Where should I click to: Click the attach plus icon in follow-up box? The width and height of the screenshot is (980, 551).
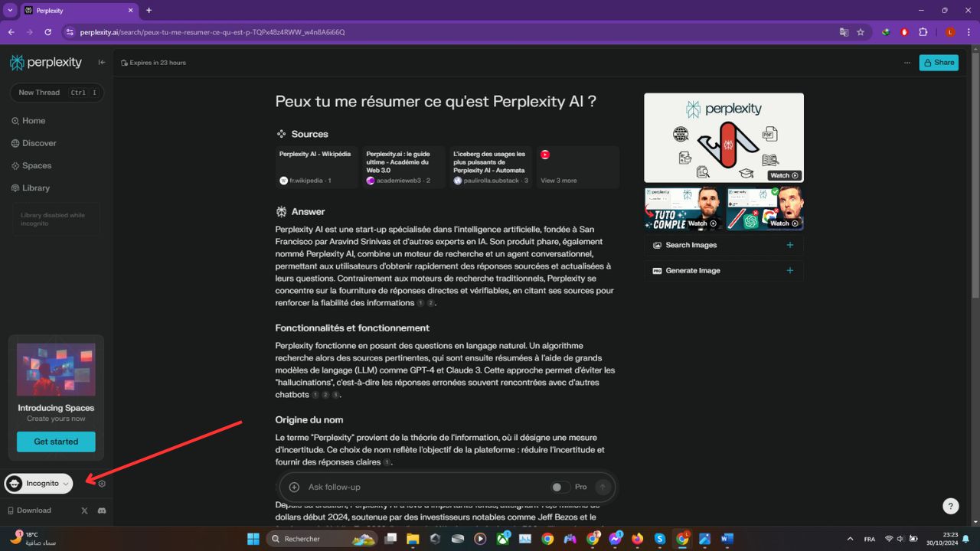point(294,487)
